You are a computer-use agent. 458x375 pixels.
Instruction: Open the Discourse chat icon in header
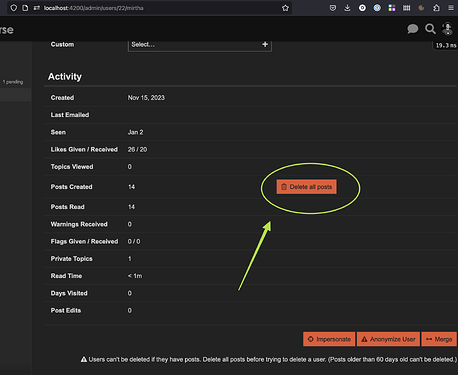point(412,29)
